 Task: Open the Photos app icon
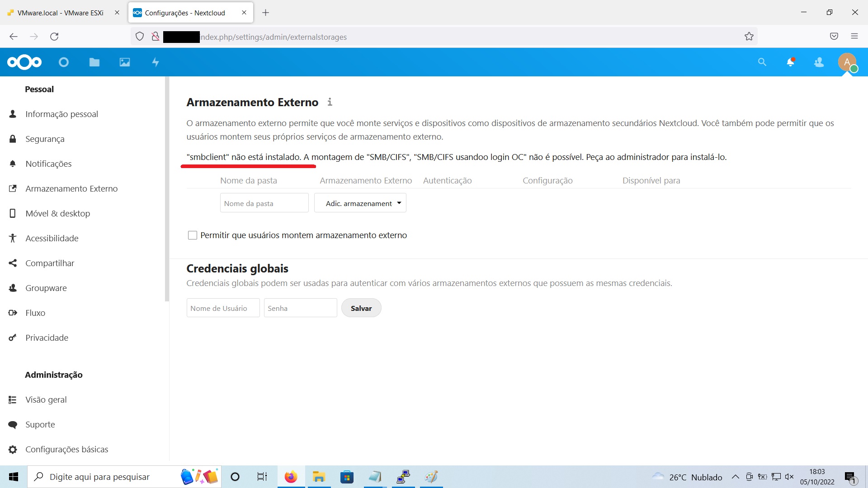(x=125, y=62)
